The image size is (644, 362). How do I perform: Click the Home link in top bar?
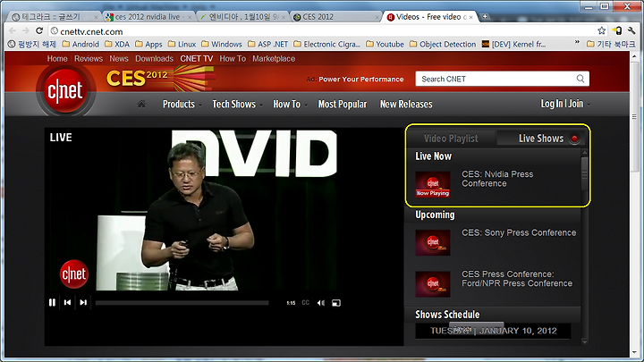tap(57, 59)
